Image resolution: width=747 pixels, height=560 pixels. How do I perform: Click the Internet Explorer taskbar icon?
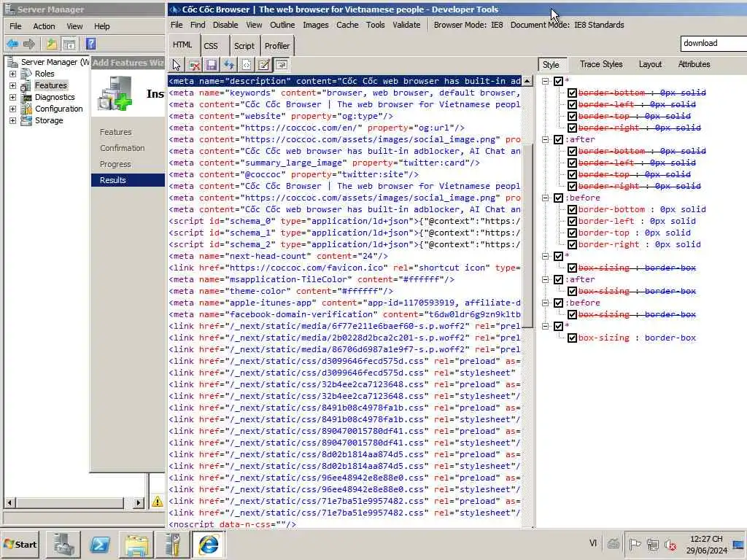click(x=209, y=545)
